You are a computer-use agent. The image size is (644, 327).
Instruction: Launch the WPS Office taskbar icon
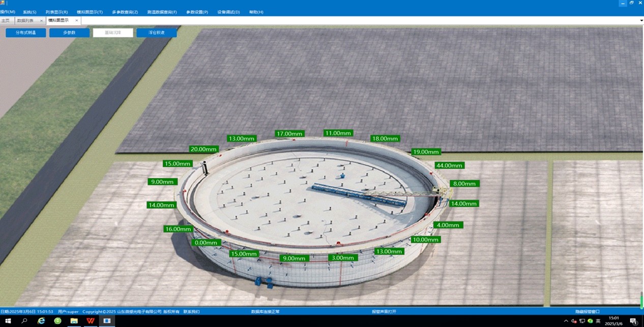click(90, 321)
